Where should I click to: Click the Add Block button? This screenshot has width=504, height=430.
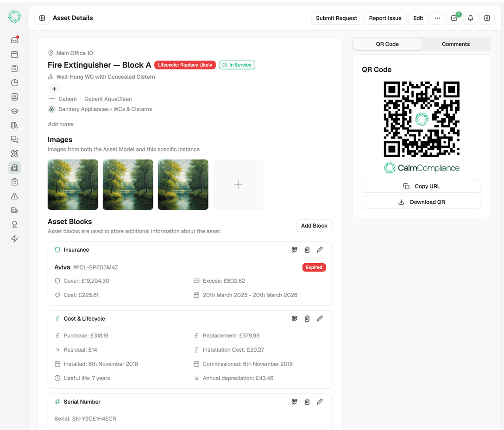(314, 226)
